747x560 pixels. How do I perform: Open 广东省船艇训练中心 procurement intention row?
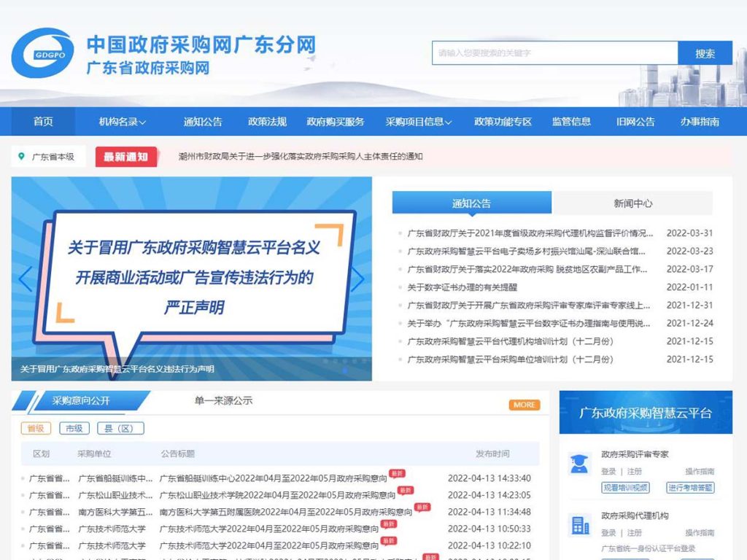click(273, 478)
